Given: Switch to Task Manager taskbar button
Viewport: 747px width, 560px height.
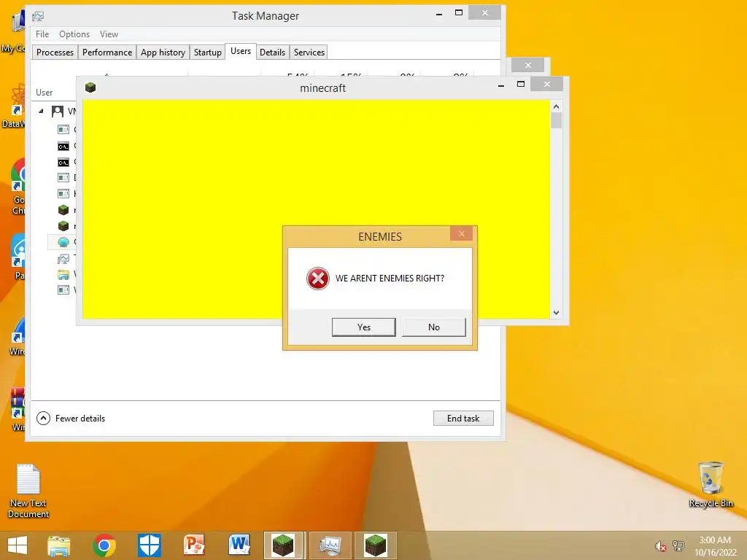Looking at the screenshot, I should pos(330,545).
